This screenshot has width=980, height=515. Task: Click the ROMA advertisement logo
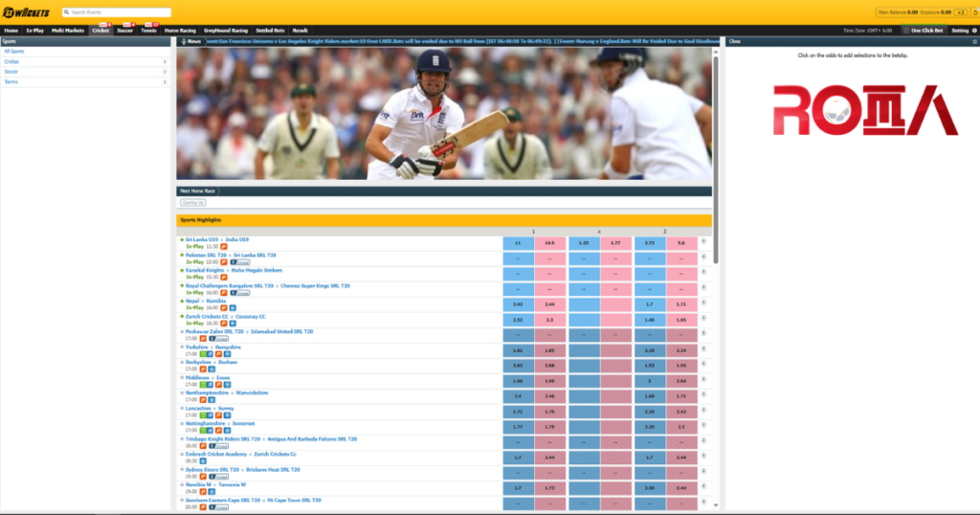[x=865, y=110]
